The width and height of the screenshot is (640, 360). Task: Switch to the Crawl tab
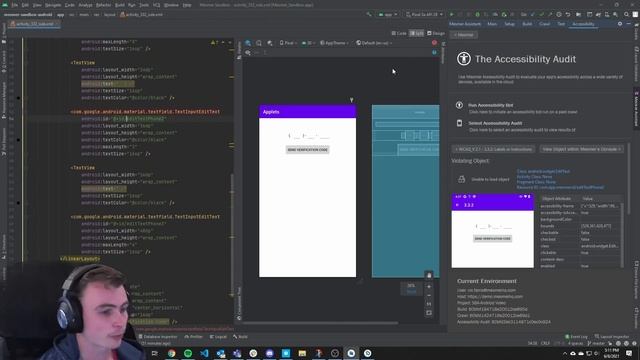pos(544,24)
